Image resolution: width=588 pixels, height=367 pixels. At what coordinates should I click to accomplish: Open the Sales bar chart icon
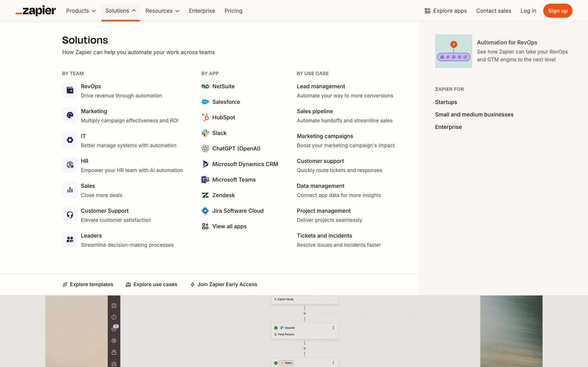pyautogui.click(x=70, y=190)
